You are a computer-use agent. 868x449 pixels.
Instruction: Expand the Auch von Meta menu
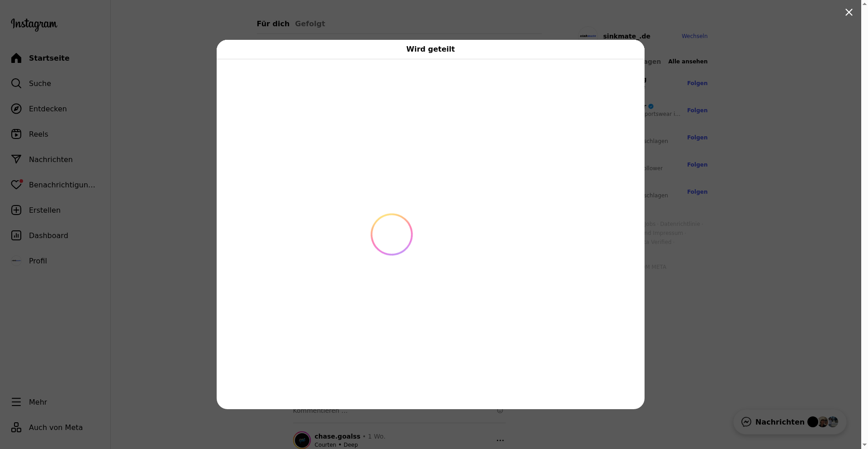[x=16, y=427]
